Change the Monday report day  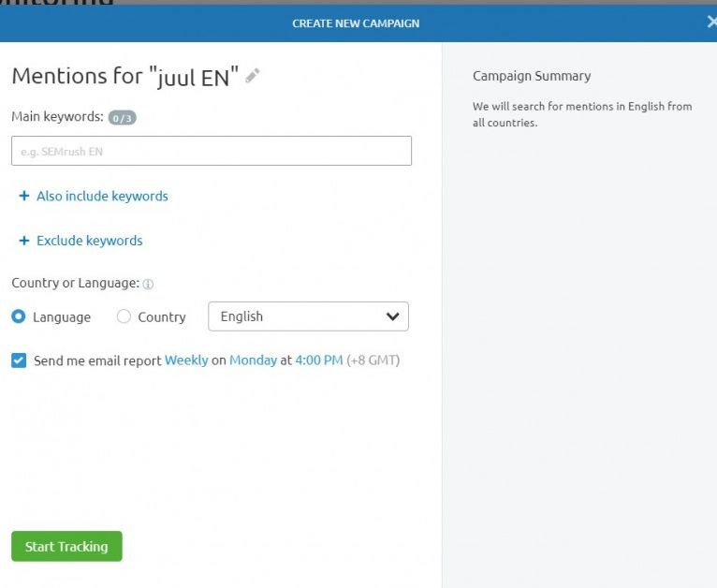[x=253, y=360]
